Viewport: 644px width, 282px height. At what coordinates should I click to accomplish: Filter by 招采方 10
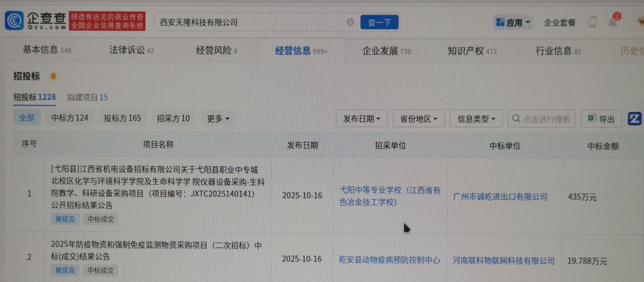pyautogui.click(x=173, y=118)
